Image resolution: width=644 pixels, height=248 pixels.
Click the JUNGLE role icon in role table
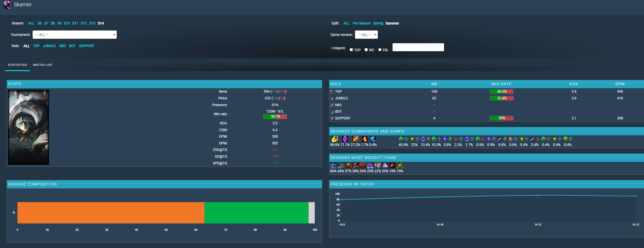(x=332, y=98)
